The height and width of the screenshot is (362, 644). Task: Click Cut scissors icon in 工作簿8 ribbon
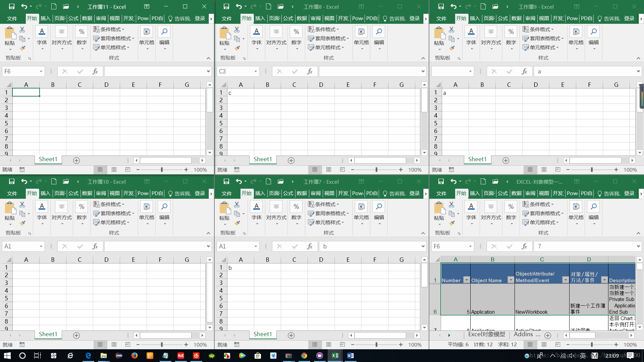pos(237,29)
